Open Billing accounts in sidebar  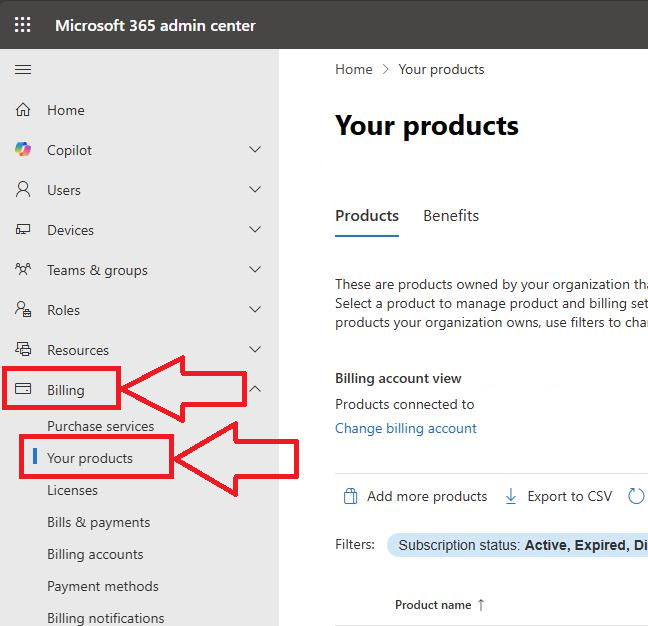pos(95,554)
